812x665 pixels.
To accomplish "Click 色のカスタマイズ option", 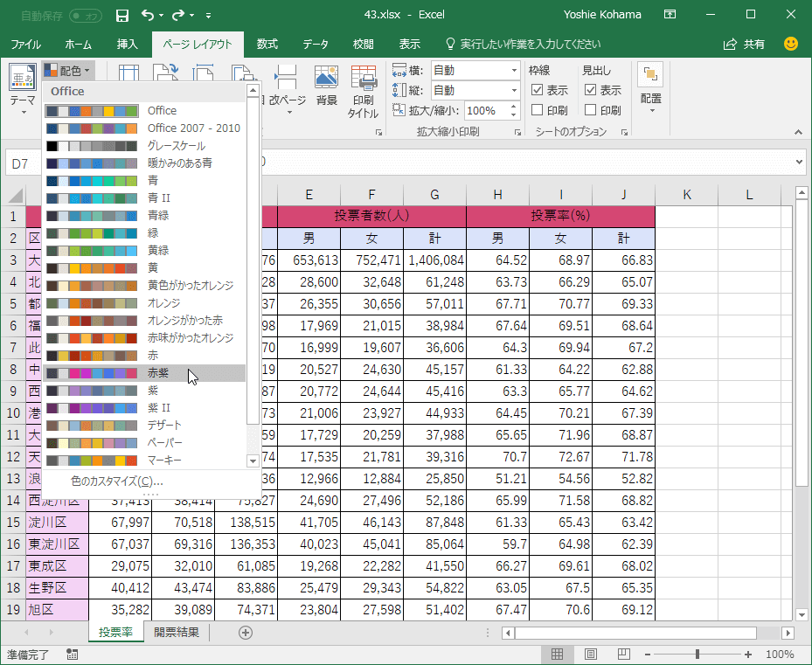I will click(x=116, y=481).
